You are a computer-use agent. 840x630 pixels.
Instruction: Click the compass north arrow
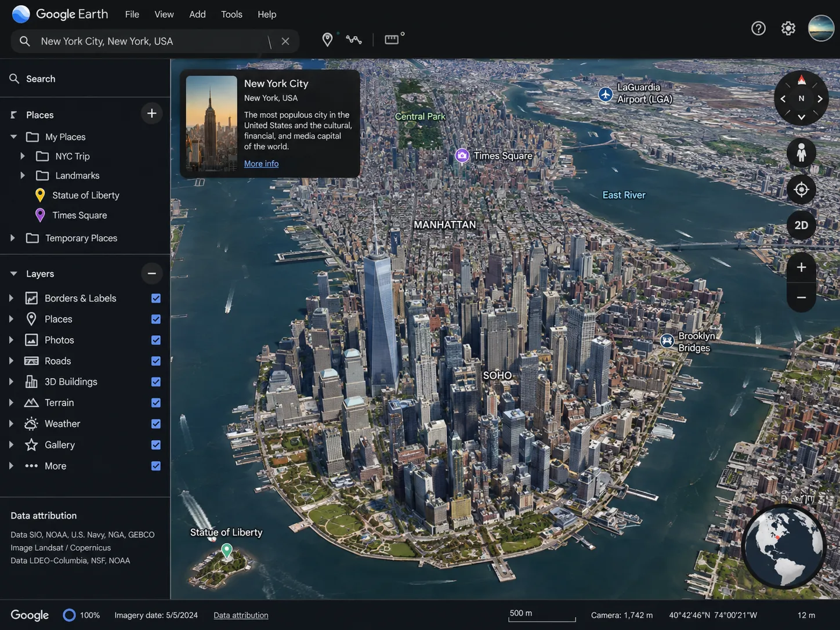pos(801,80)
